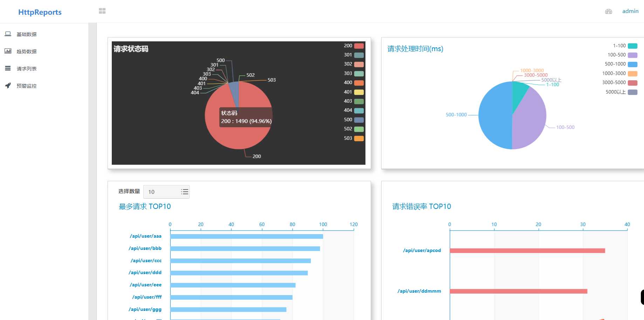Click the dashboard theme palette icon
The height and width of the screenshot is (320, 644).
click(x=608, y=12)
